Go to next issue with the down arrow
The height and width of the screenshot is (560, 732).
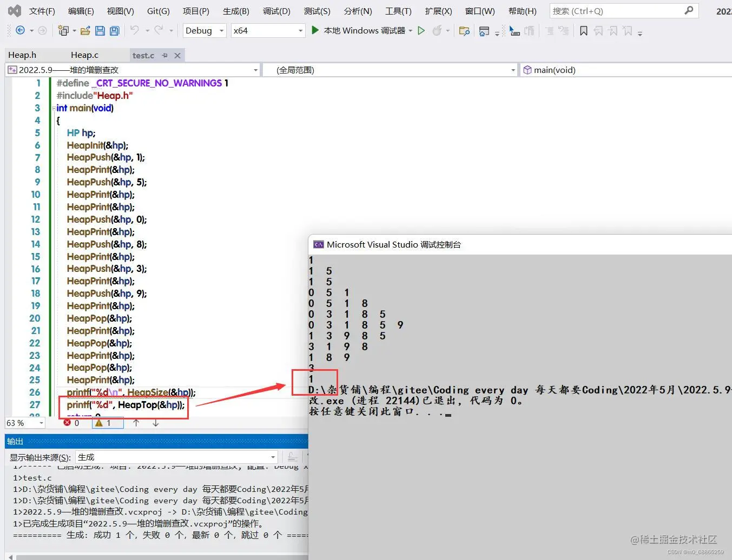[x=155, y=423]
